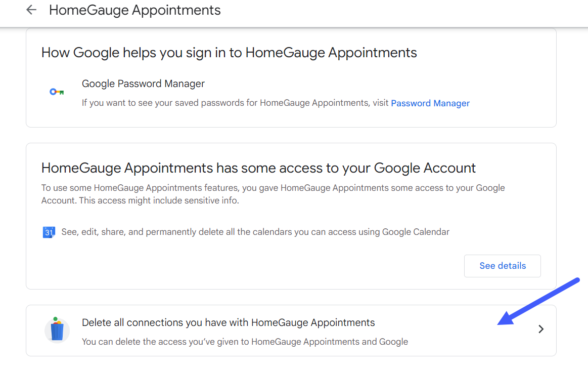This screenshot has height=368, width=588.
Task: Click the Google Password Manager key icon
Action: click(x=57, y=92)
